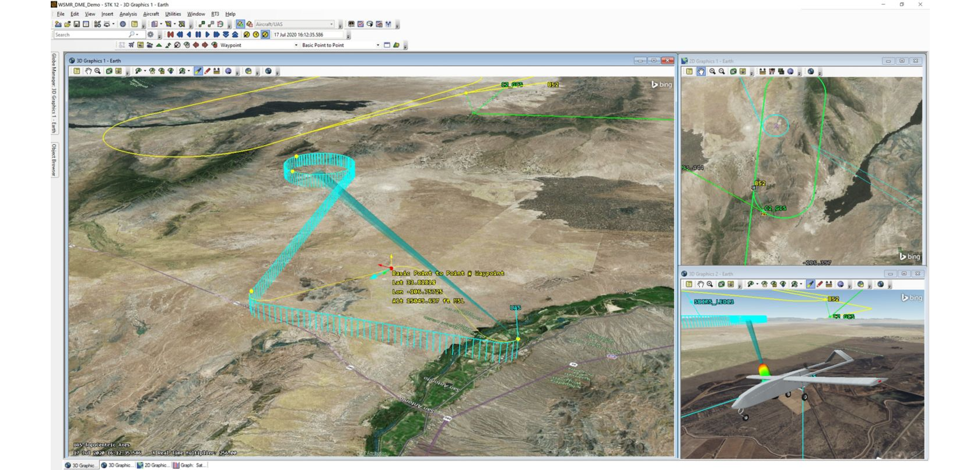Expand the Waypoint dropdown
Viewport: 980px width, 470px height.
[x=296, y=45]
